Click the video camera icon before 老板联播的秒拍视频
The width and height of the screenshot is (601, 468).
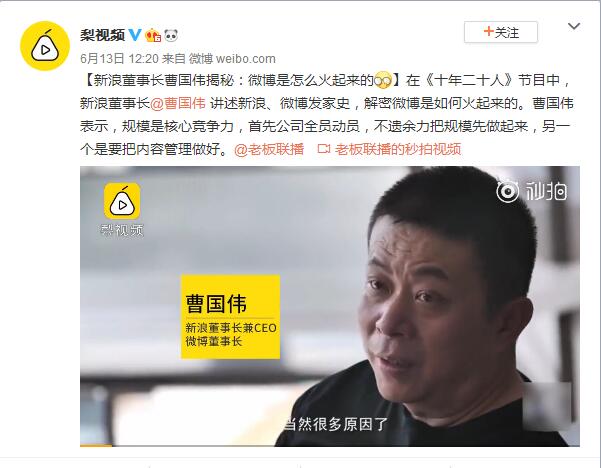pyautogui.click(x=324, y=149)
